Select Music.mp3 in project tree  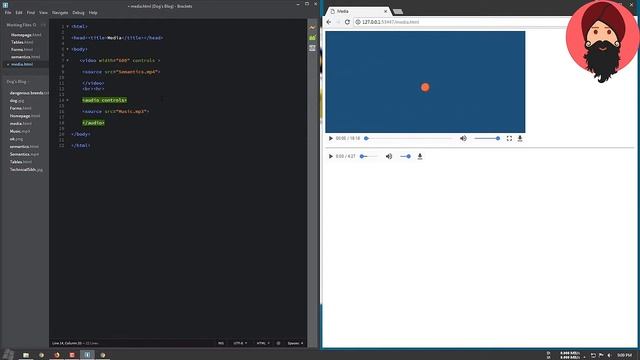click(x=20, y=131)
